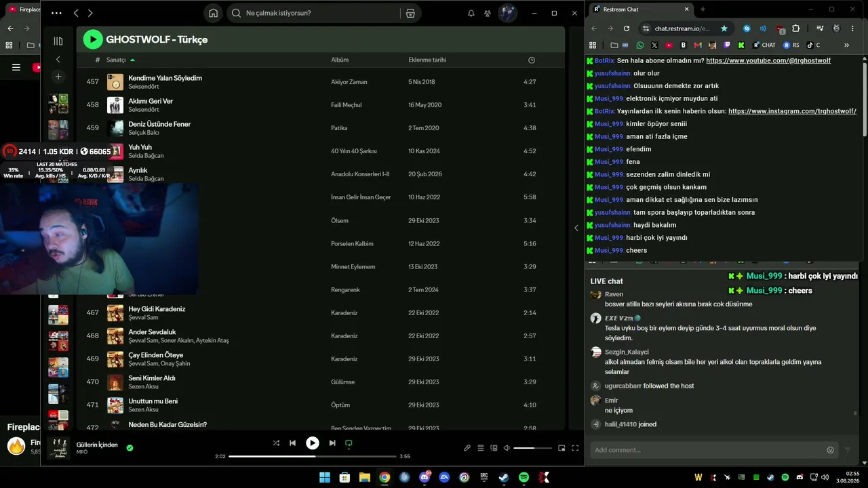Open emoji picker in comment box
This screenshot has height=488, width=868.
tap(831, 450)
